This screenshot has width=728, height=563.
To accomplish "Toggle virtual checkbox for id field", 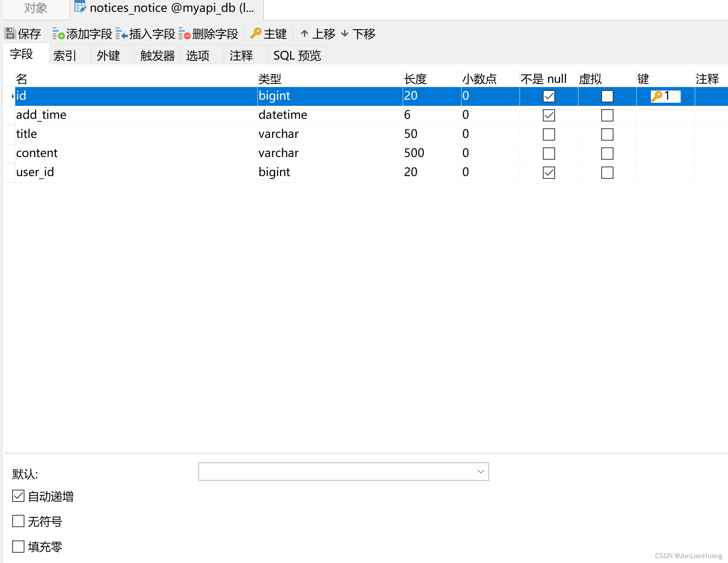I will click(x=607, y=96).
